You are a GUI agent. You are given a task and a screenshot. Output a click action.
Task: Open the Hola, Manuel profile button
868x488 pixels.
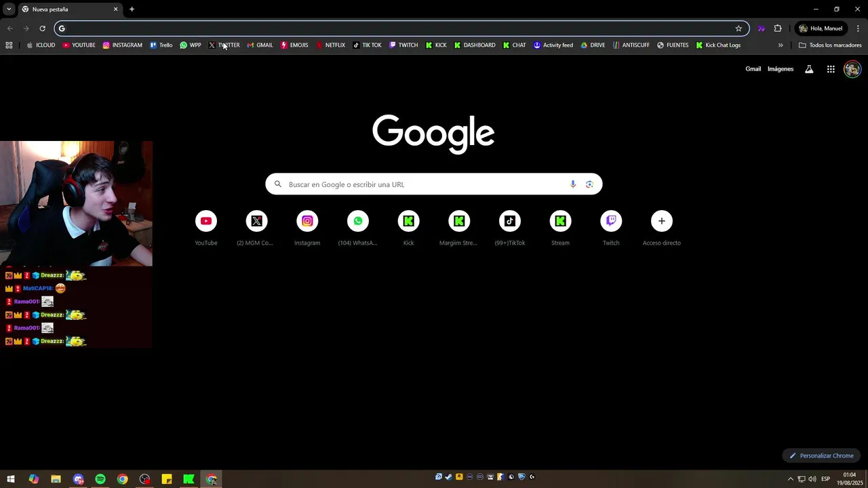(x=821, y=28)
